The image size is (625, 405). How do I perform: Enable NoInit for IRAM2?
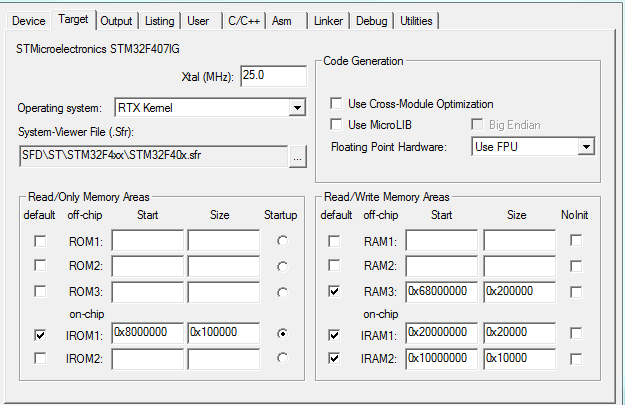576,359
